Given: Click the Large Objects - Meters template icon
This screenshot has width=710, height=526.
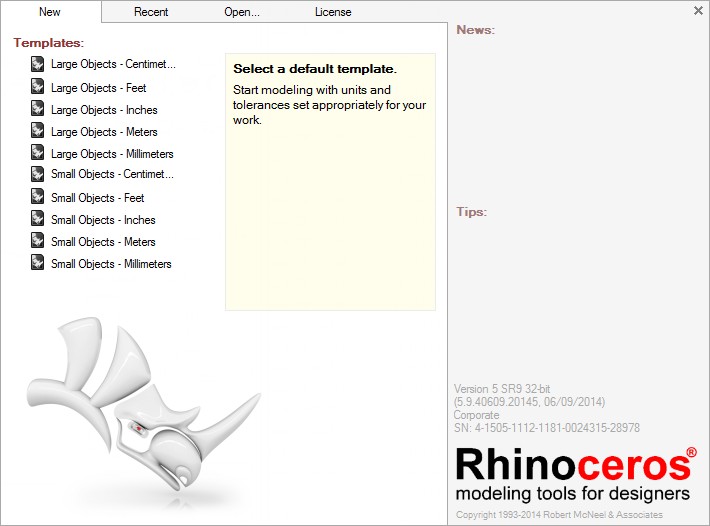Looking at the screenshot, I should click(38, 130).
